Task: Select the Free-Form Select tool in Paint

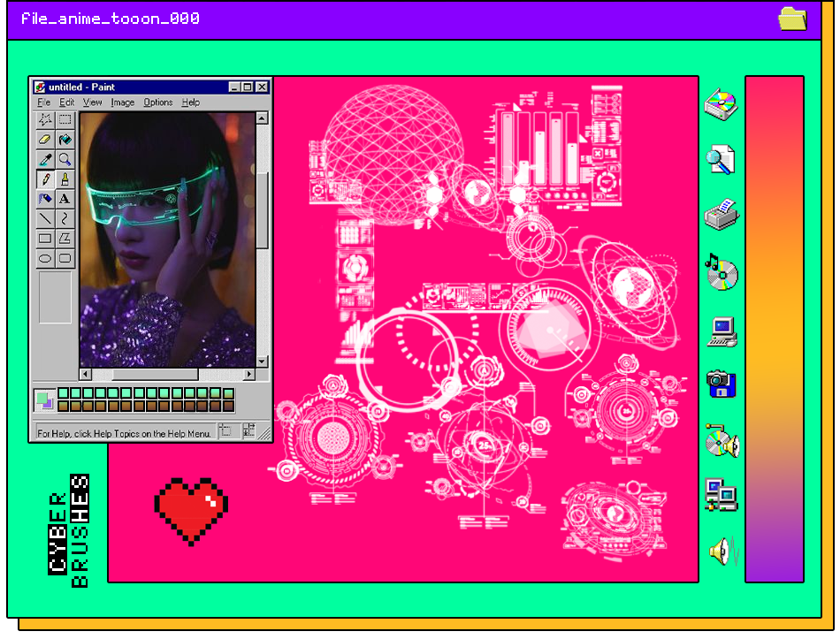Action: [x=45, y=119]
